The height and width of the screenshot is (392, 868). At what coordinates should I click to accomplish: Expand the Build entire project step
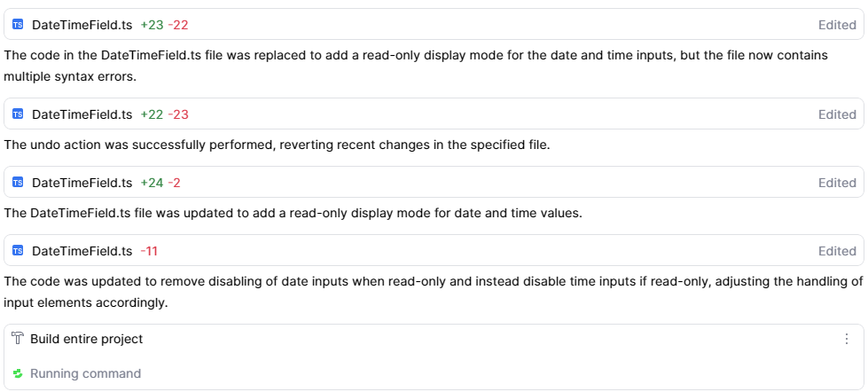click(86, 339)
